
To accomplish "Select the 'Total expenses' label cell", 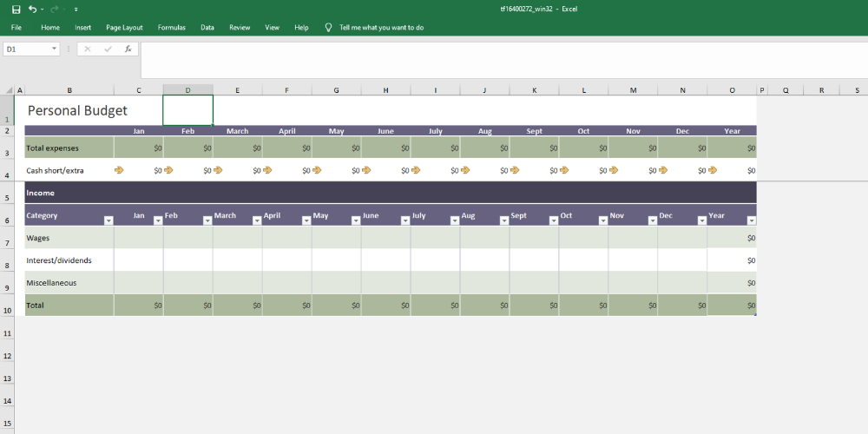I will coord(69,148).
